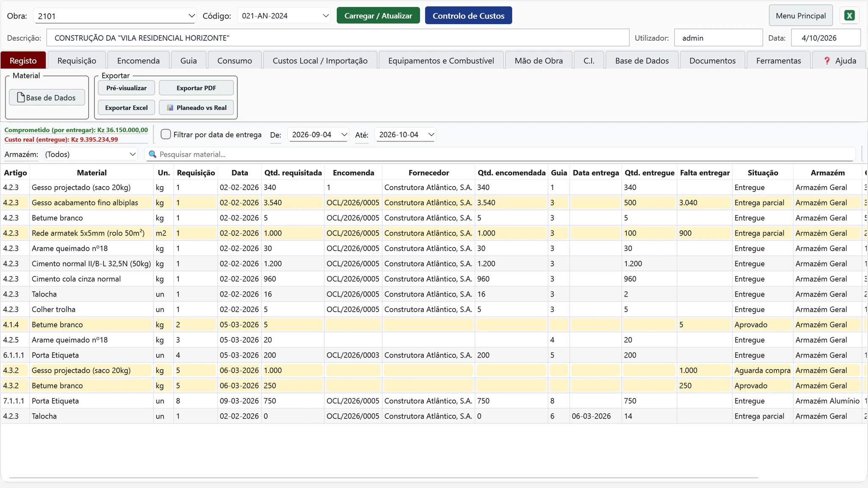Switch to the Requisição tab
Viewport: 868px width, 488px height.
click(x=77, y=61)
